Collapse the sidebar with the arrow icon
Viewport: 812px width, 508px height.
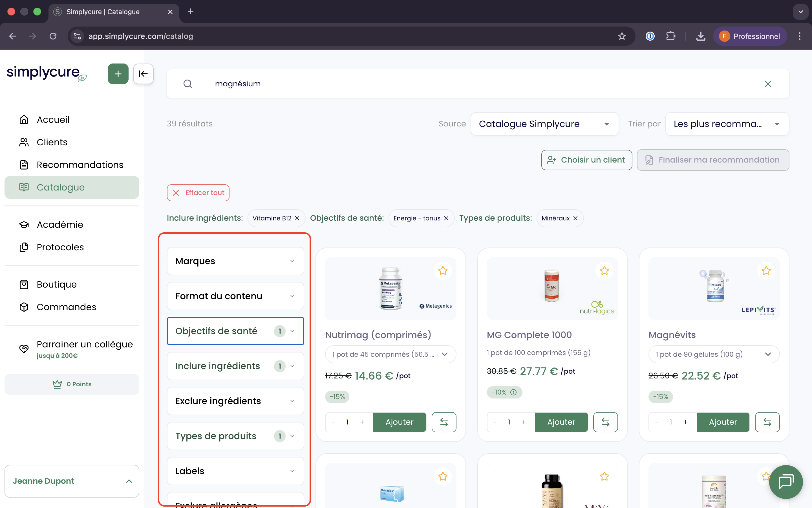tap(143, 74)
